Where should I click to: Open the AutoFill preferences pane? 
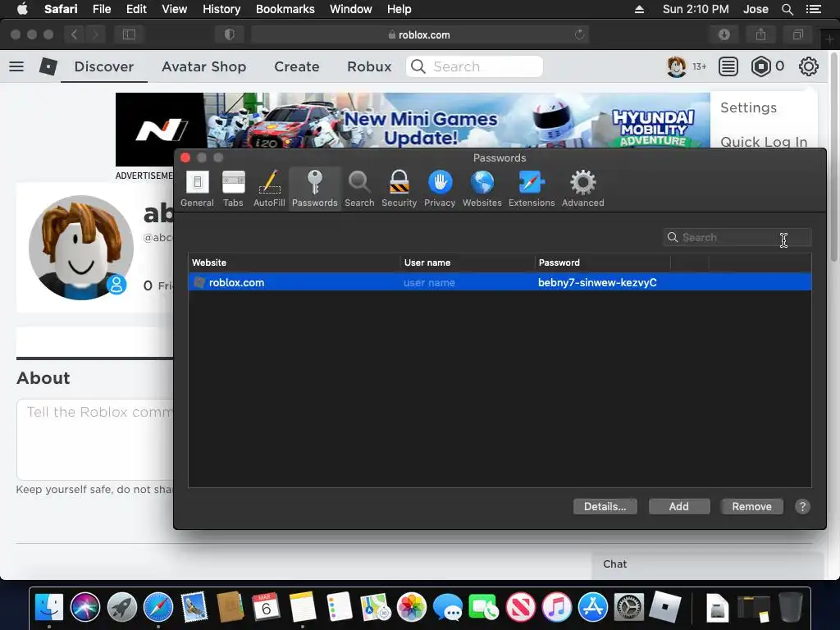tap(269, 189)
